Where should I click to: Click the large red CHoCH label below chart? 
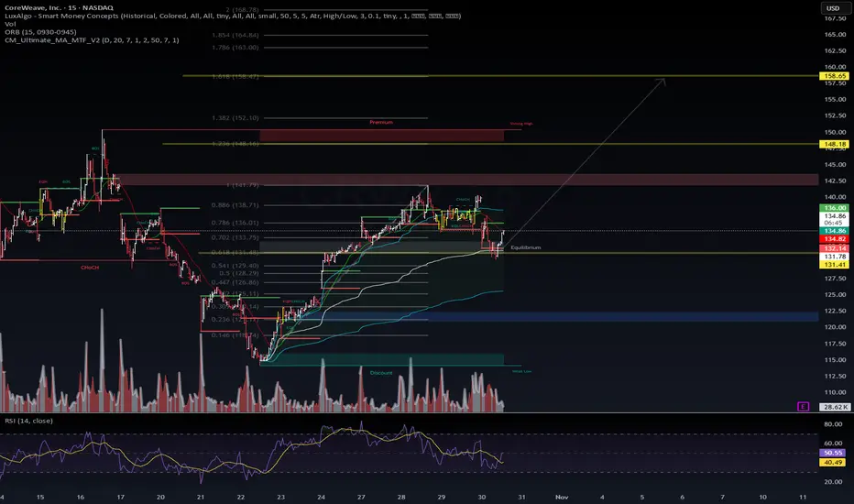pos(90,268)
